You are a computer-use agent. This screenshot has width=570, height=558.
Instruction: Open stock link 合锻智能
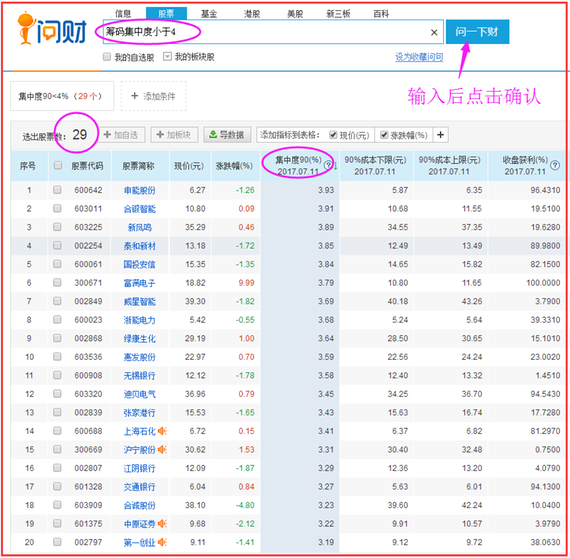139,209
